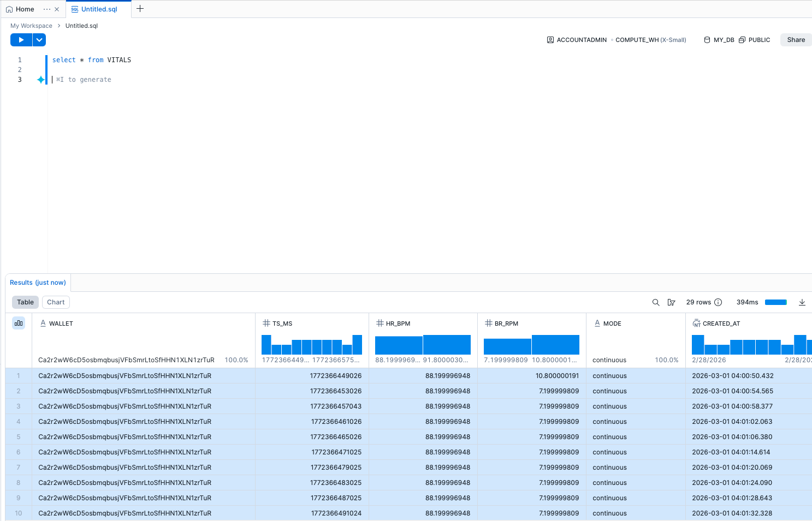Viewport: 812px width, 521px height.
Task: Click the MODE column header
Action: click(612, 324)
